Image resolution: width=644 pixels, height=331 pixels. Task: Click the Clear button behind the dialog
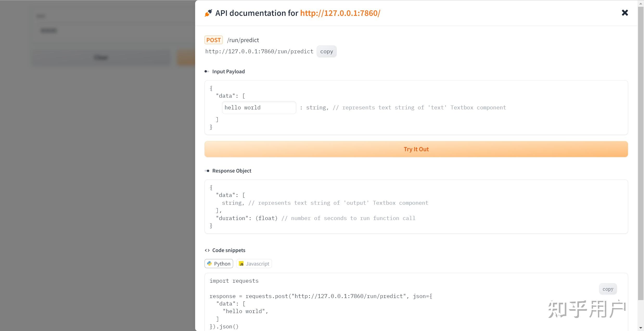(x=101, y=57)
